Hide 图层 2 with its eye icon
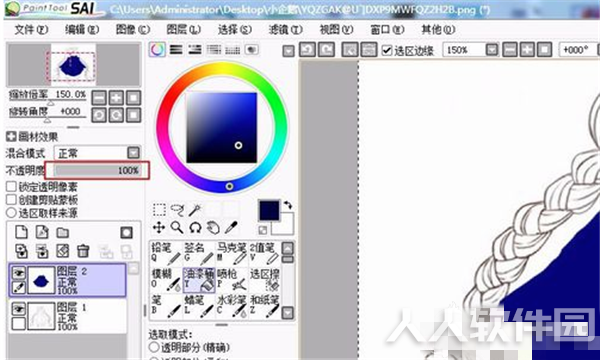 click(x=18, y=273)
